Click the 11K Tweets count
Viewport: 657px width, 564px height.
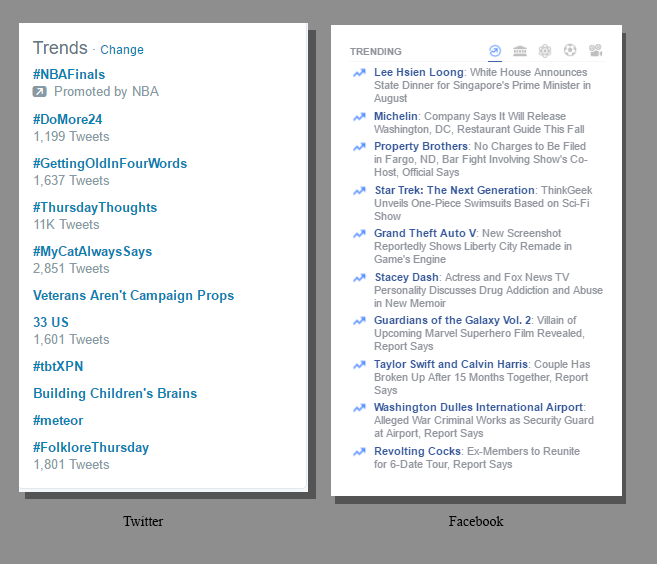click(x=66, y=225)
